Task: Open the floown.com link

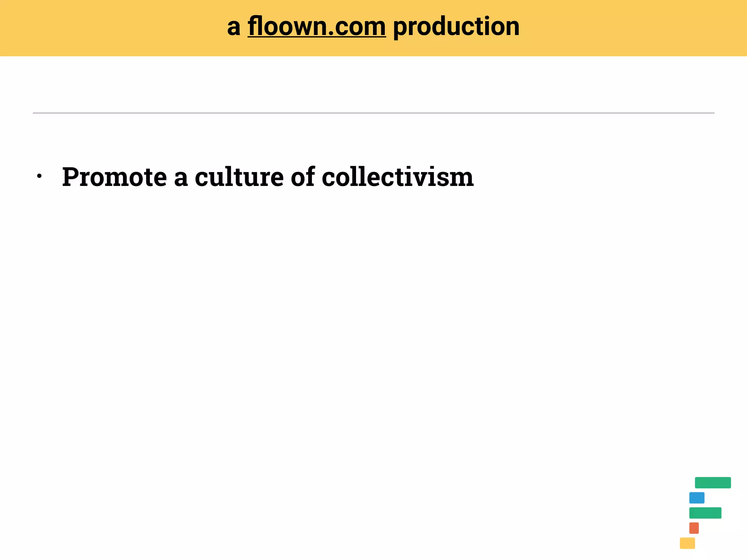Action: pyautogui.click(x=317, y=27)
